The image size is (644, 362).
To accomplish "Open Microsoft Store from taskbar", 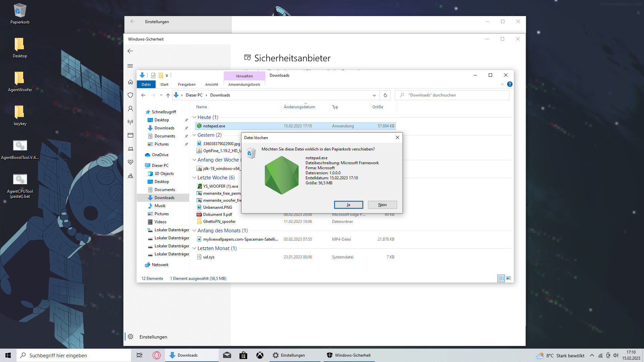I will coord(243,355).
